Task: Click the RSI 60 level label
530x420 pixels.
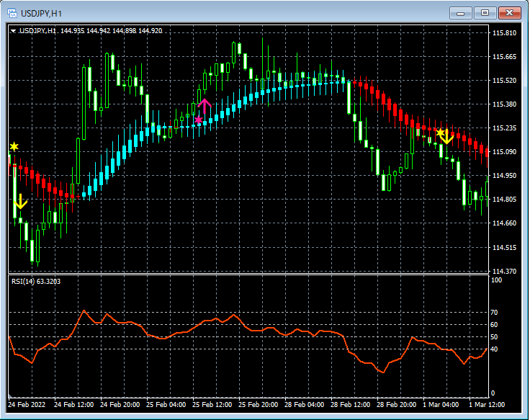Action: (494, 325)
